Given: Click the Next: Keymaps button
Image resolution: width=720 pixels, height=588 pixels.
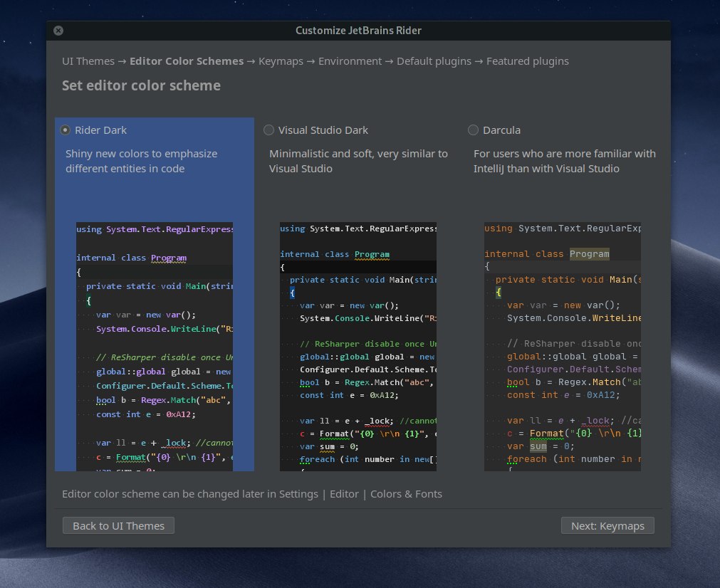Looking at the screenshot, I should point(607,525).
